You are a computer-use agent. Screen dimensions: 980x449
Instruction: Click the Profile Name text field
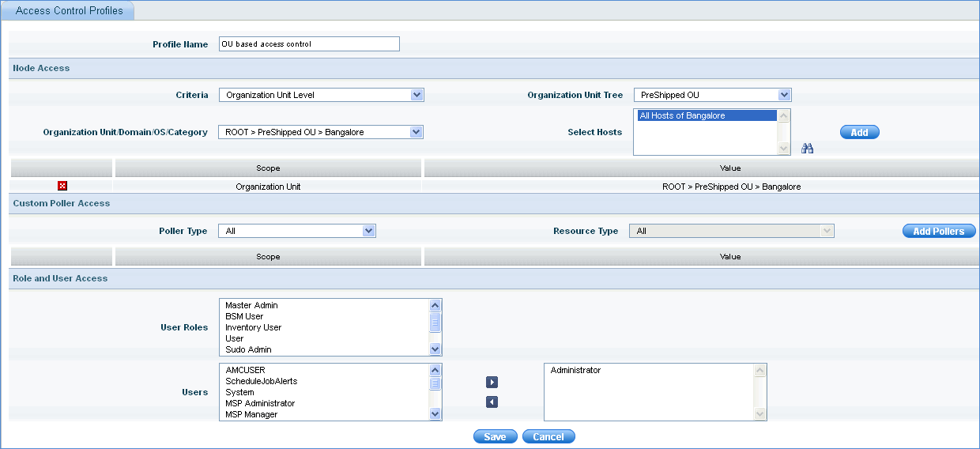click(x=309, y=44)
